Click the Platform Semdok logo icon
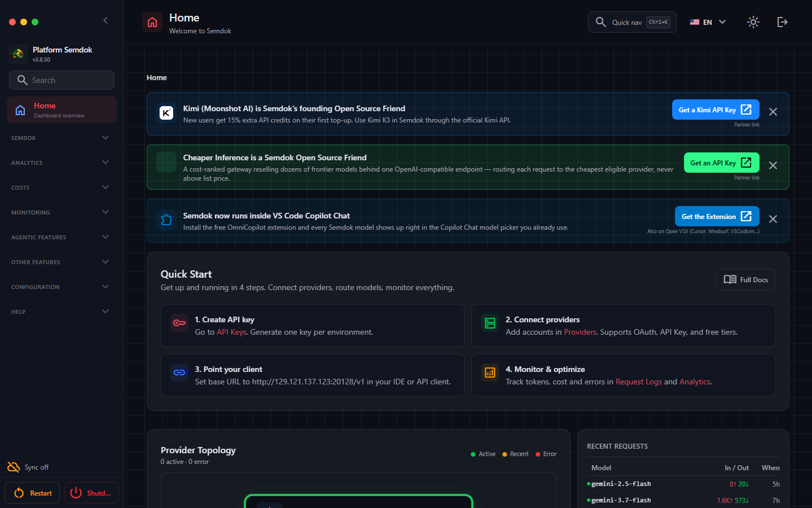The image size is (812, 508). tap(18, 54)
